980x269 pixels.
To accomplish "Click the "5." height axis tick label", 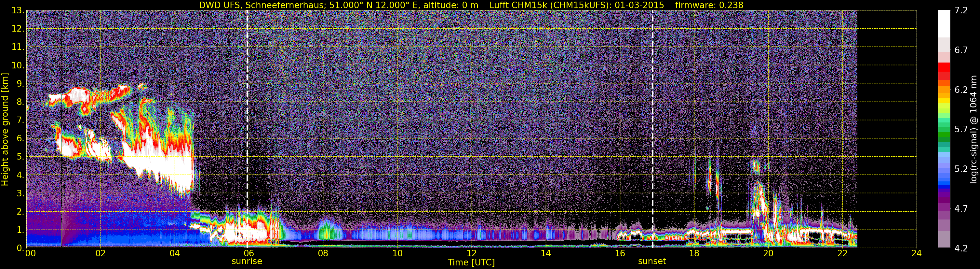I will 20,157.
